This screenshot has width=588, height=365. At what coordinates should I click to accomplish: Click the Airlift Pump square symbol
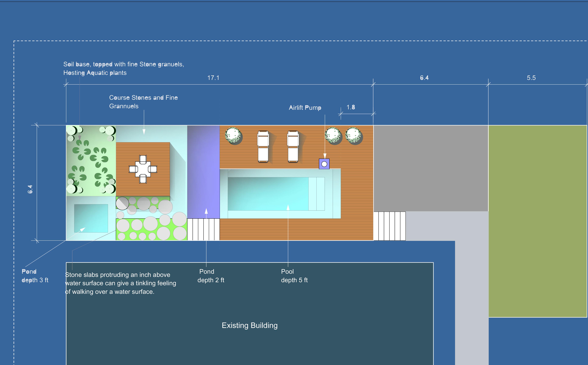324,164
